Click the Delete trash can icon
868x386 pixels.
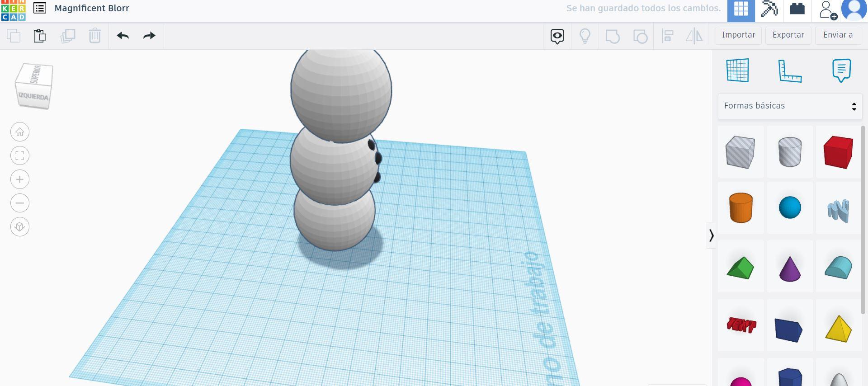pos(95,36)
